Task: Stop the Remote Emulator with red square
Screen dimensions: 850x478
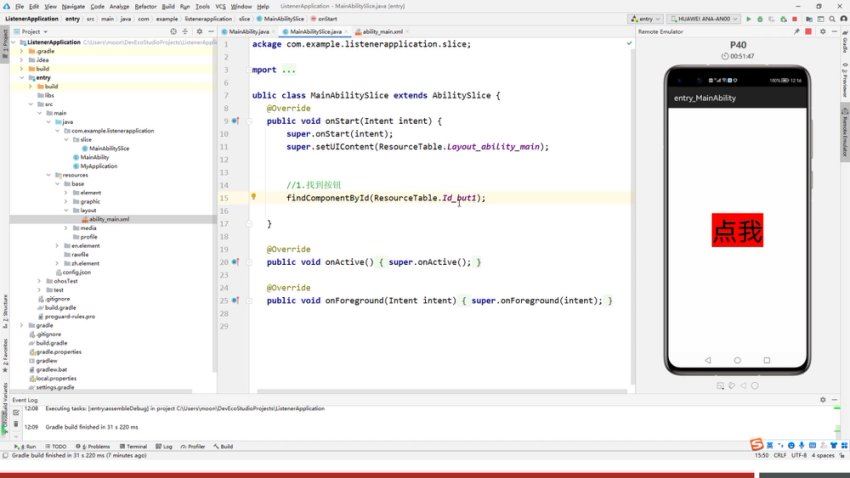Action: pyautogui.click(x=808, y=32)
